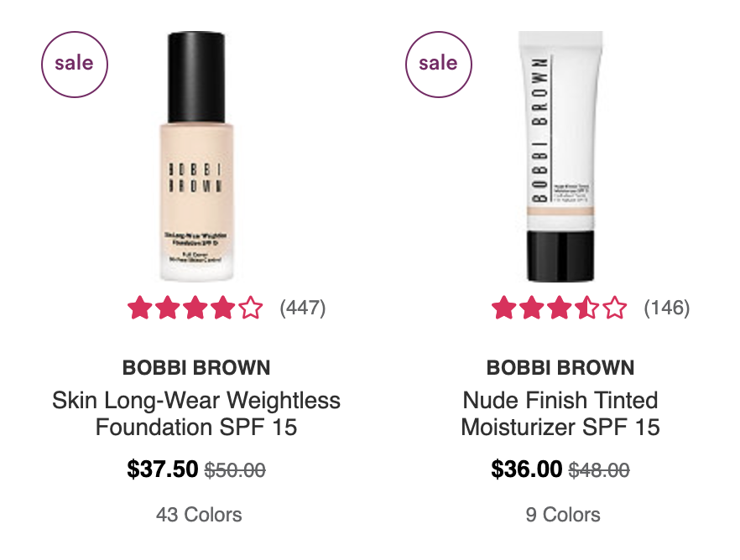Open the foundation bottle product image
The image size is (740, 560).
(x=196, y=157)
